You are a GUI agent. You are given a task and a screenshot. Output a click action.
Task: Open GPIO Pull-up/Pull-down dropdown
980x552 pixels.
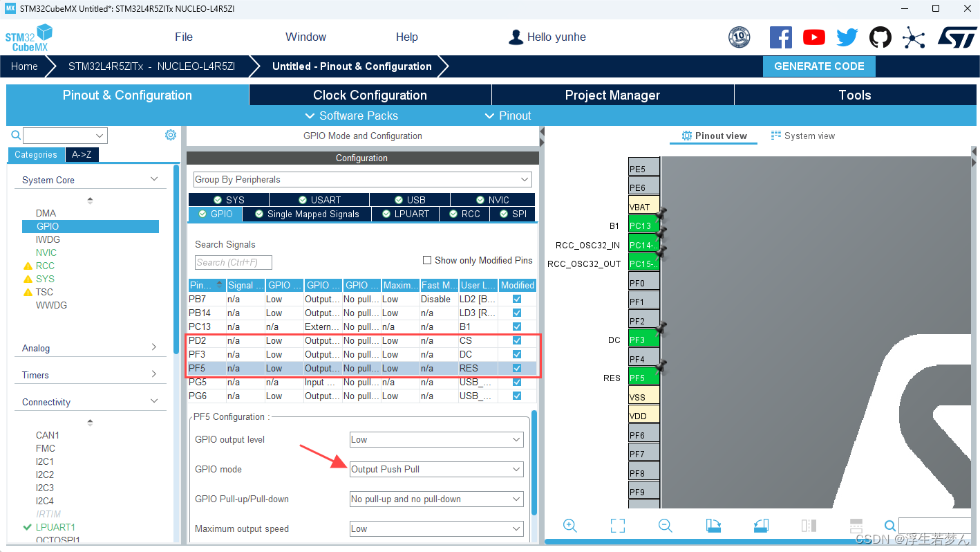pos(437,499)
